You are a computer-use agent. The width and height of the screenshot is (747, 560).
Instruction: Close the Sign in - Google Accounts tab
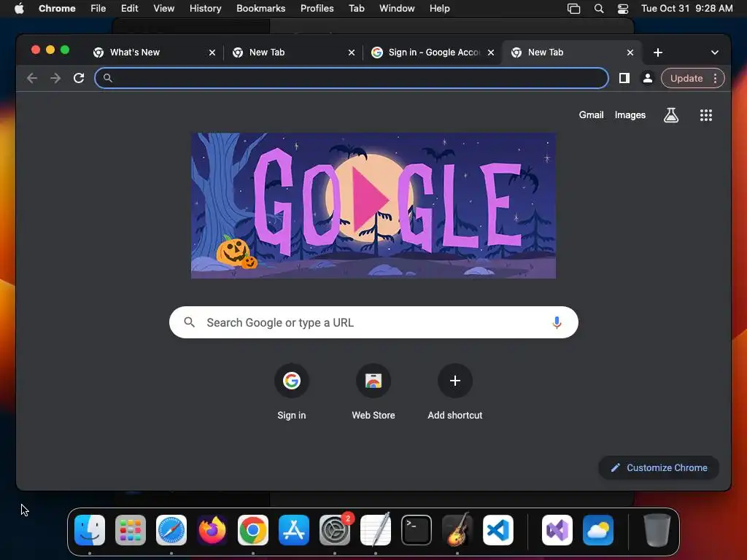pos(491,52)
